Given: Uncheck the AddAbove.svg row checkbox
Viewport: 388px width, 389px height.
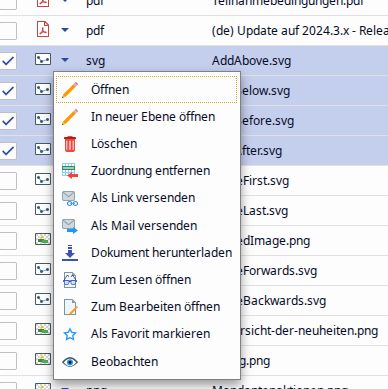Looking at the screenshot, I should pyautogui.click(x=8, y=61).
